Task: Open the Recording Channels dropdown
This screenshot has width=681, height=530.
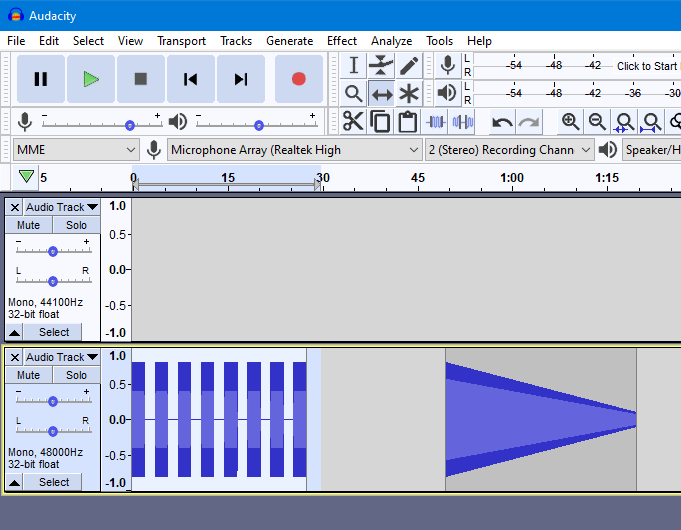Action: click(x=509, y=150)
